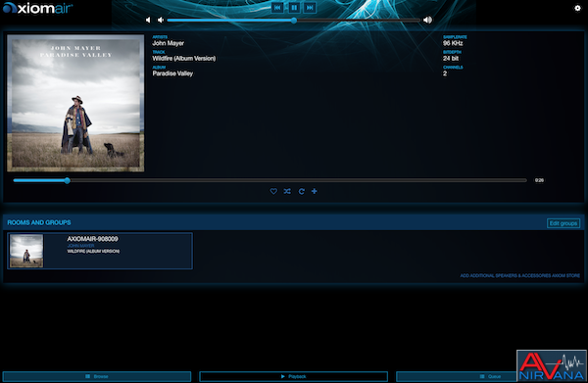The width and height of the screenshot is (588, 383).
Task: Open the Browse tab
Action: point(97,376)
